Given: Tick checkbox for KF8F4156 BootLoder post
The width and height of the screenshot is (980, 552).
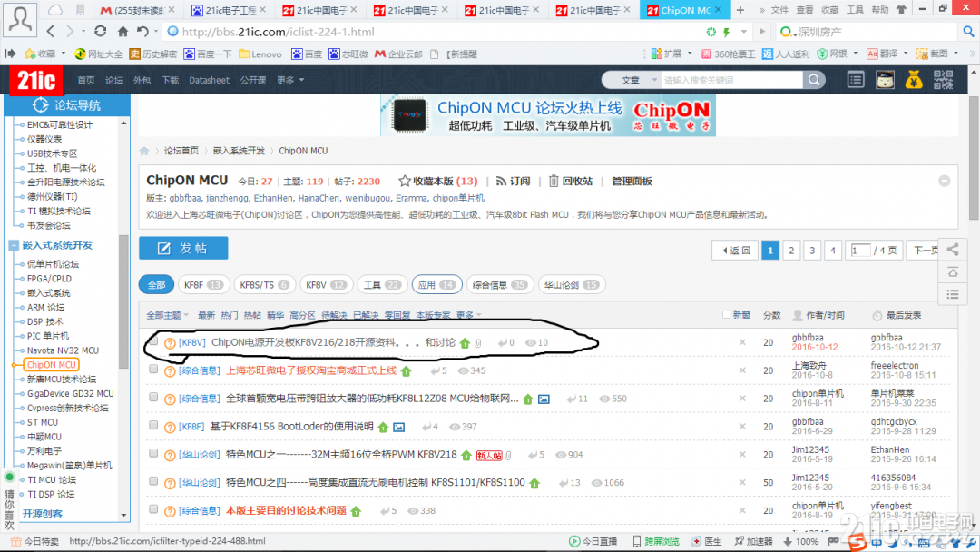Looking at the screenshot, I should [153, 425].
